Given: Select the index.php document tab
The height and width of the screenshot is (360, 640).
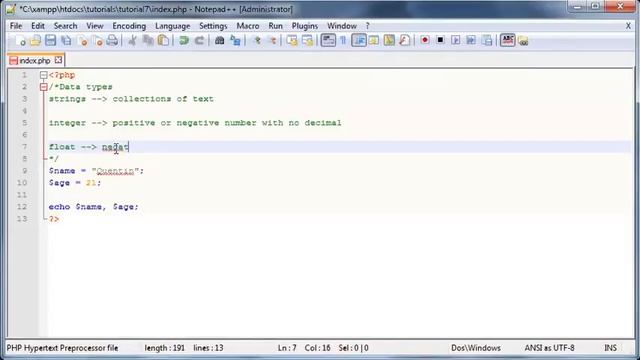Looking at the screenshot, I should click(35, 61).
